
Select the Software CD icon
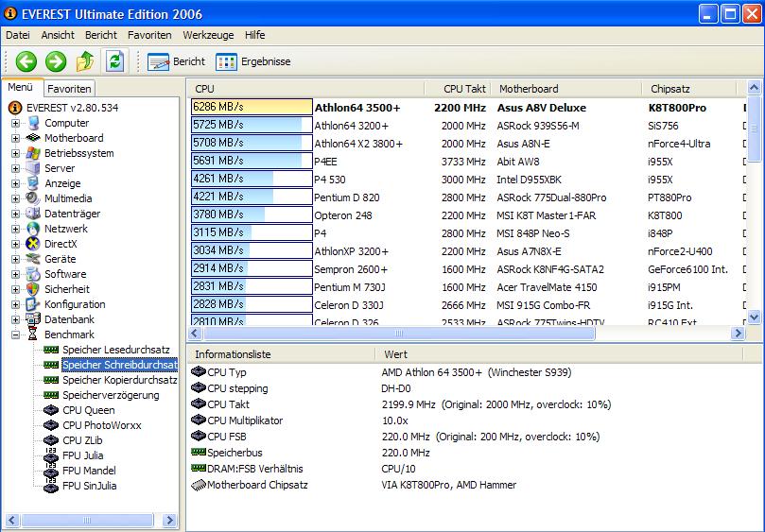click(x=33, y=274)
